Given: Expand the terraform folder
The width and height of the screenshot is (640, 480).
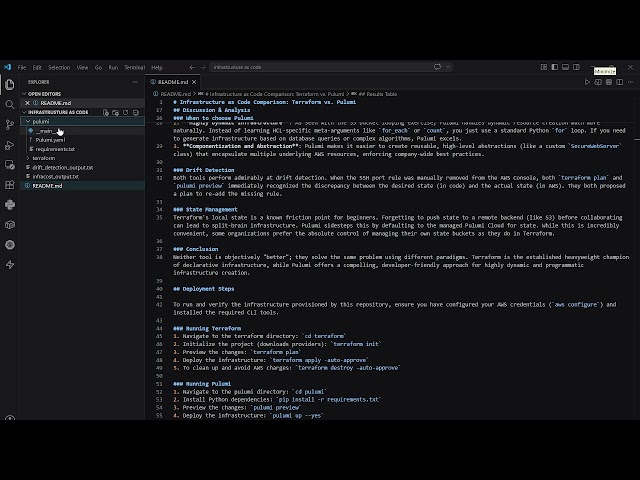Looking at the screenshot, I should pos(28,158).
